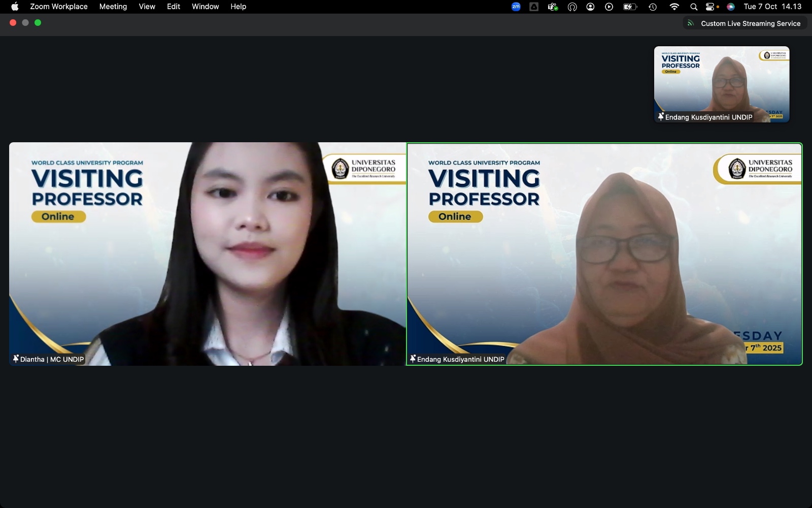Select the small Endang Kusdiyantini thumbnail video
This screenshot has height=508, width=812.
(x=722, y=84)
